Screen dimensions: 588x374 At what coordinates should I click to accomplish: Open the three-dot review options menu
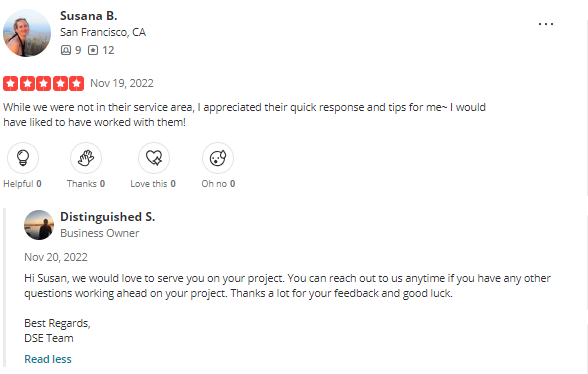coord(546,24)
